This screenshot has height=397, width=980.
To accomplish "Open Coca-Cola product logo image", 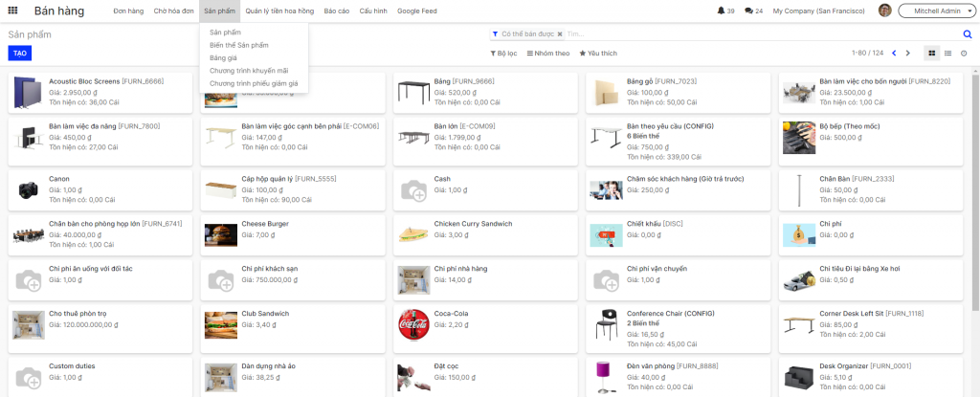I will coord(413,325).
